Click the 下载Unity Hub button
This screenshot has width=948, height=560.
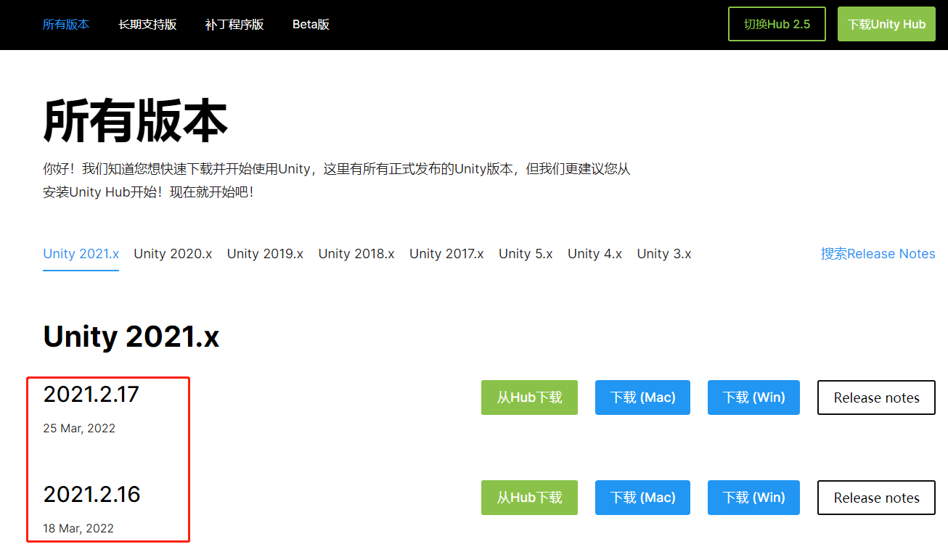tap(886, 24)
